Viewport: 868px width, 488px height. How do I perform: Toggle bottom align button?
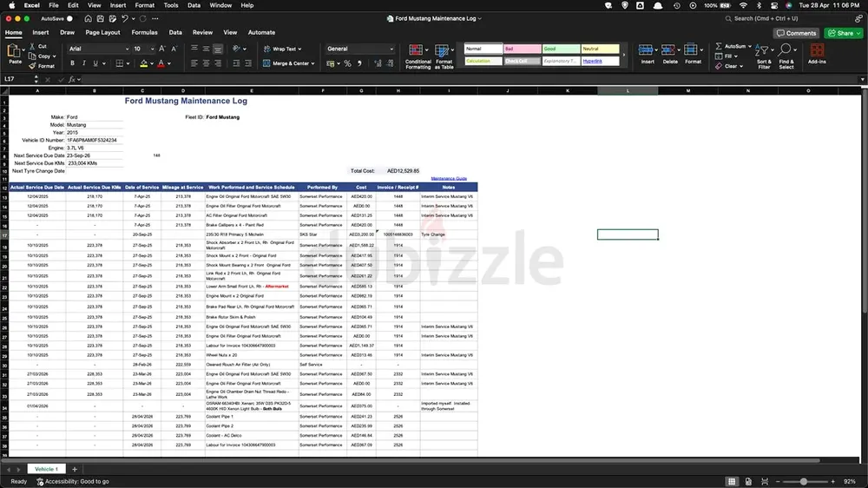(x=218, y=49)
